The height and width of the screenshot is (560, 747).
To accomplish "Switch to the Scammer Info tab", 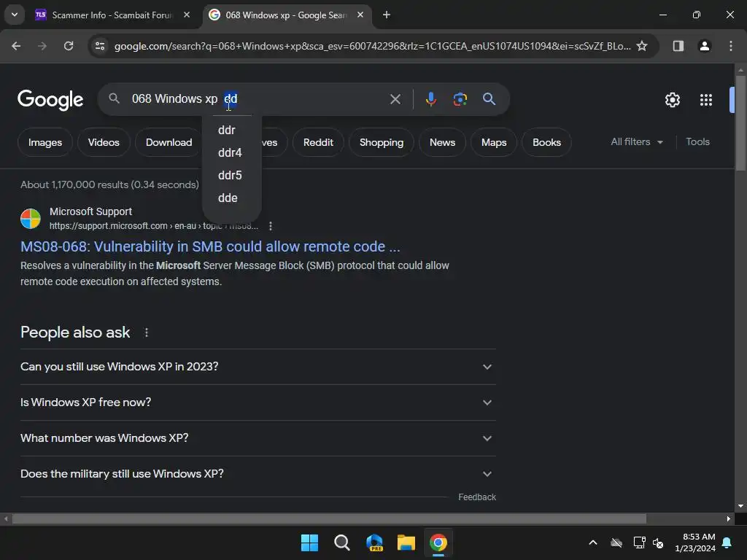I will tap(112, 15).
